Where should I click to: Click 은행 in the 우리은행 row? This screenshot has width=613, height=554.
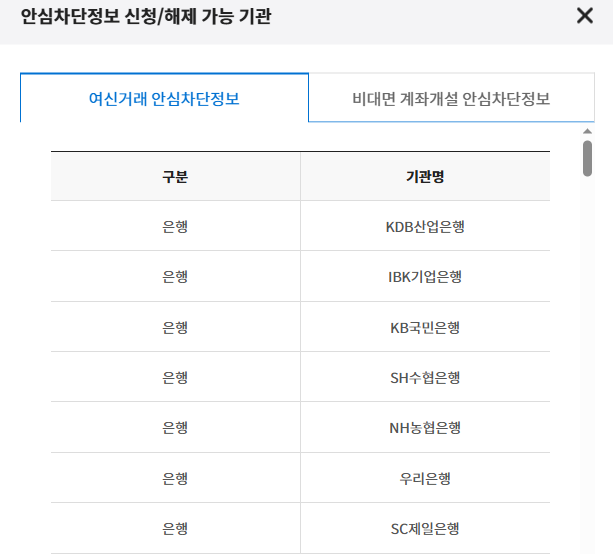point(175,478)
